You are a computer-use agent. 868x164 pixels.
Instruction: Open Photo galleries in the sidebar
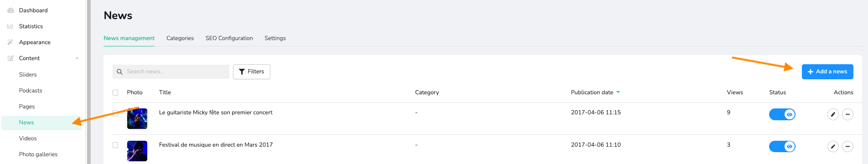[x=38, y=154]
